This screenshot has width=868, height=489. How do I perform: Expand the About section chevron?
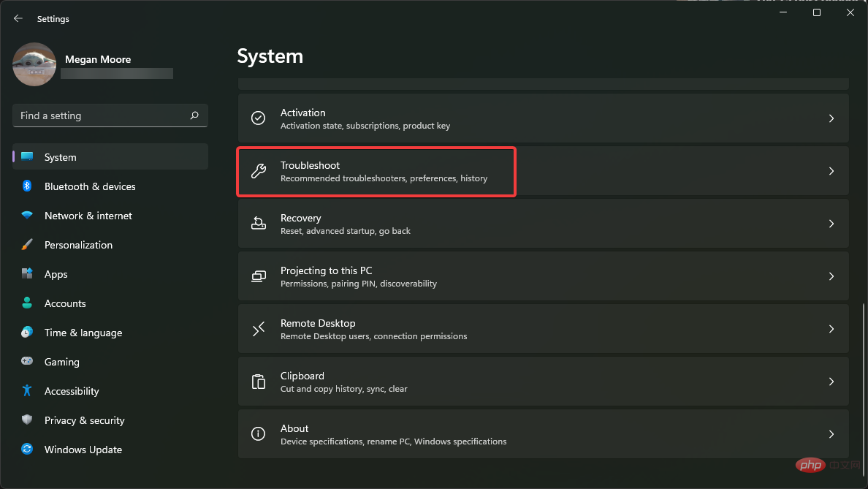pyautogui.click(x=831, y=433)
